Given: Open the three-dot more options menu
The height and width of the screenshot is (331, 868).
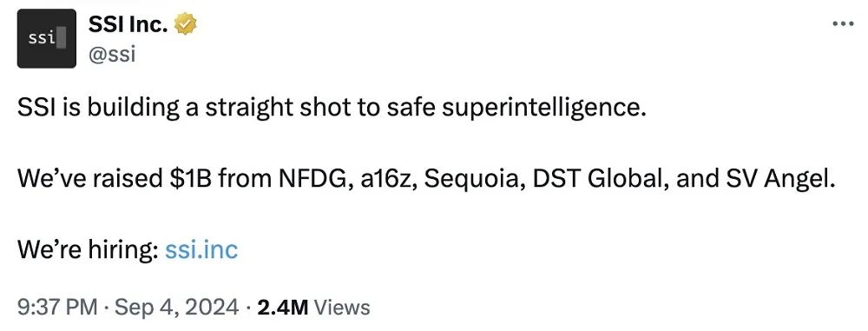Looking at the screenshot, I should tap(844, 23).
